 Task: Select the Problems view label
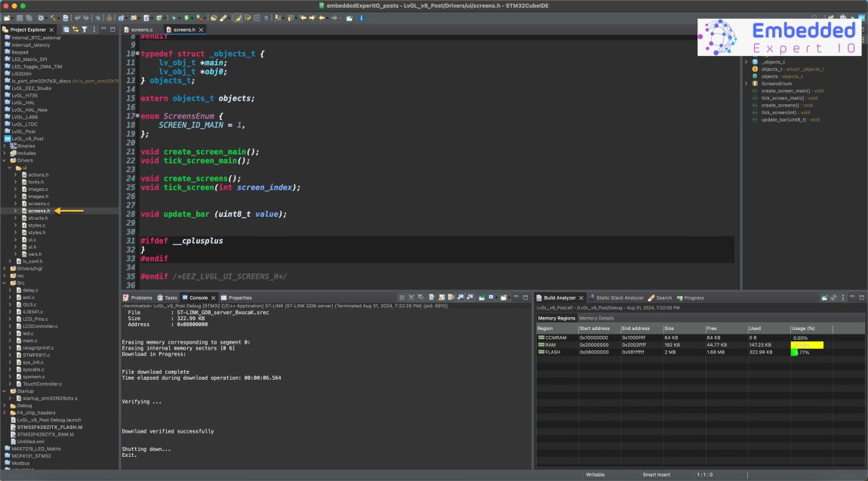142,297
